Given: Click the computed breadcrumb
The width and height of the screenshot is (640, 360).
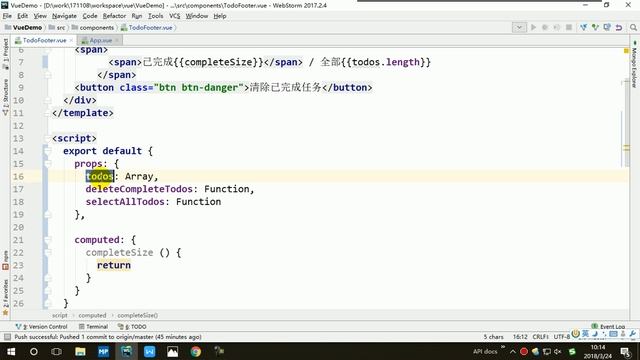Looking at the screenshot, I should coord(92,316).
